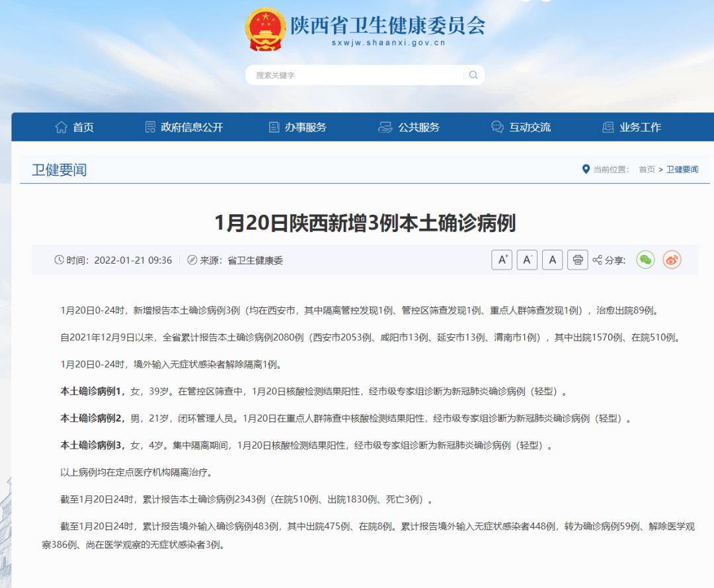Open the 互动交流 menu item
Screen dimensions: 714x588
521,127
